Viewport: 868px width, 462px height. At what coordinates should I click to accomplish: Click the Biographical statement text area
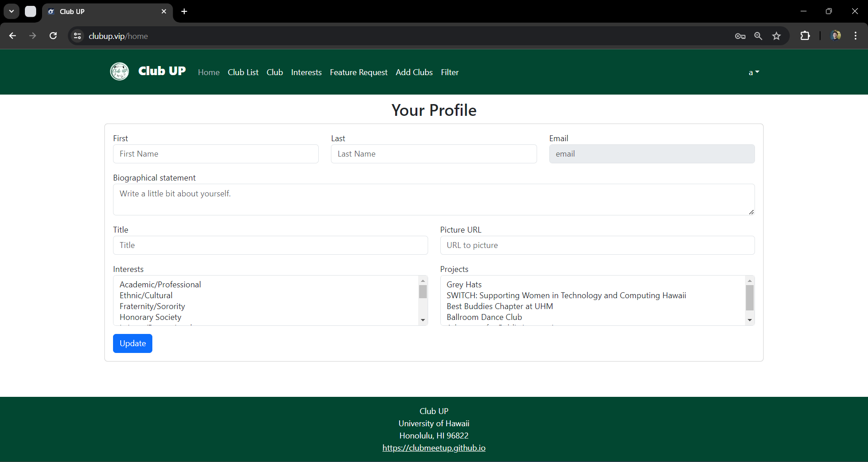(x=434, y=200)
